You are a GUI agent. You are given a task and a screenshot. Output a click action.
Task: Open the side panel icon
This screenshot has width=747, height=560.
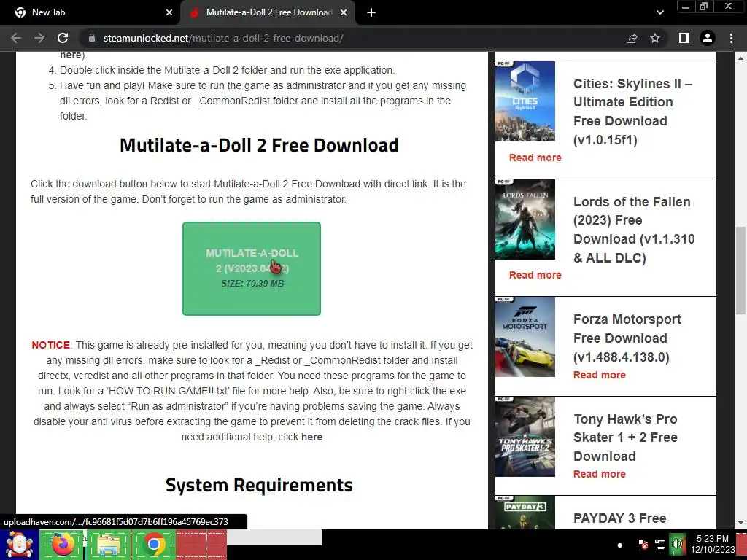point(684,38)
